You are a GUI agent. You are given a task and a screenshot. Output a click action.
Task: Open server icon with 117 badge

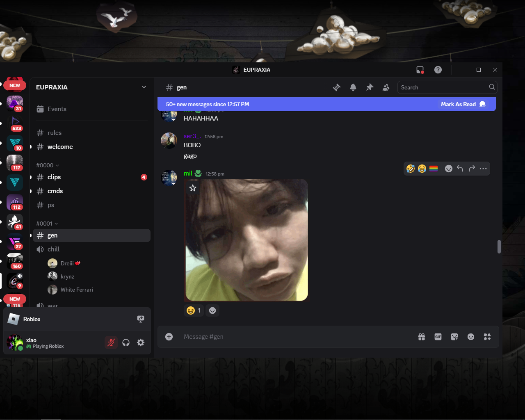[x=15, y=163]
